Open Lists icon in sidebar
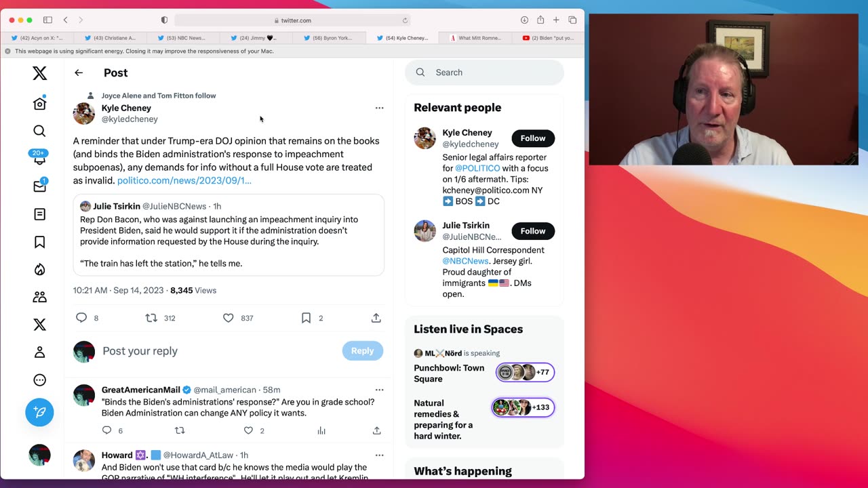Image resolution: width=868 pixels, height=488 pixels. (39, 214)
